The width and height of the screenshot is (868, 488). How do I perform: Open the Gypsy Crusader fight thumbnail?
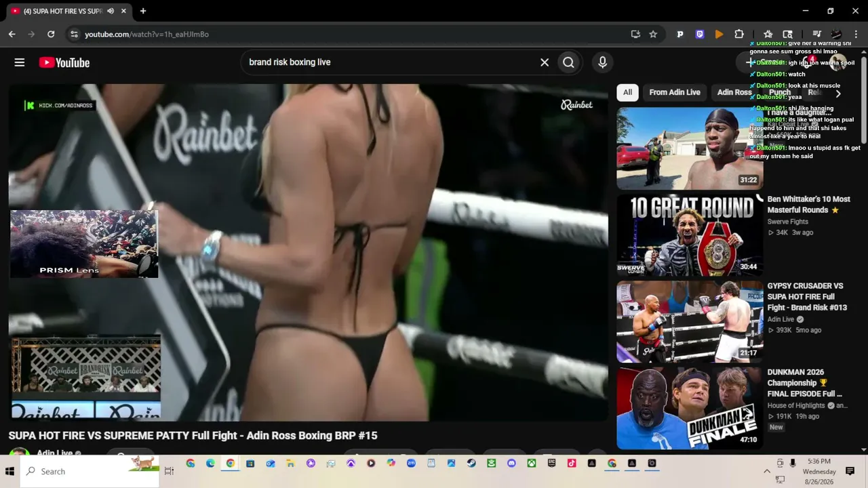(x=690, y=322)
